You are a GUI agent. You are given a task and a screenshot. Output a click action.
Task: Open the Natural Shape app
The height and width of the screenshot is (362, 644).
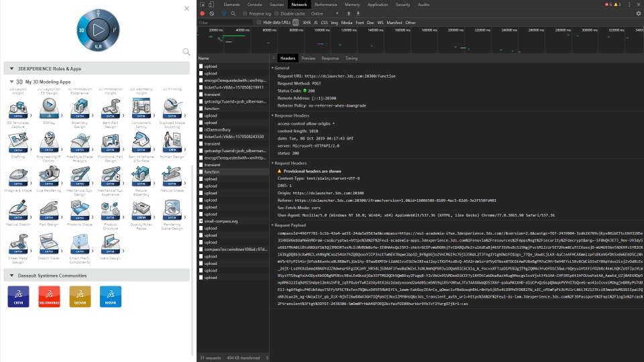pos(172,176)
